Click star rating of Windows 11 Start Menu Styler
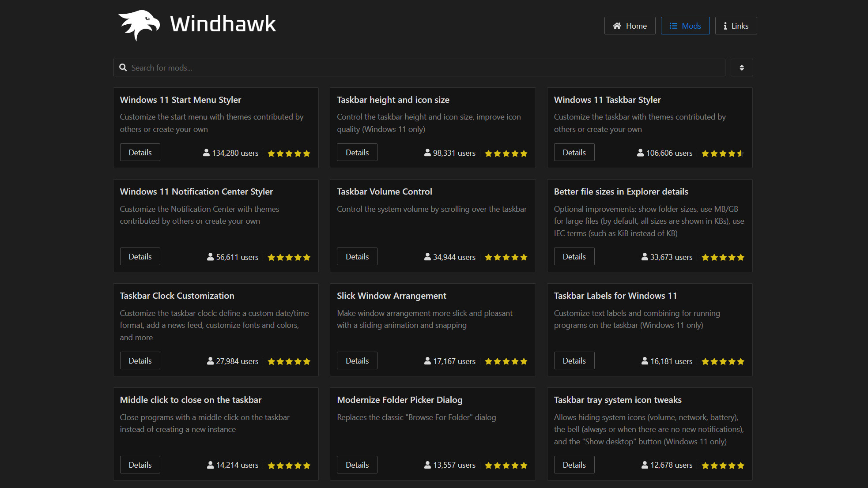868x488 pixels. coord(289,154)
